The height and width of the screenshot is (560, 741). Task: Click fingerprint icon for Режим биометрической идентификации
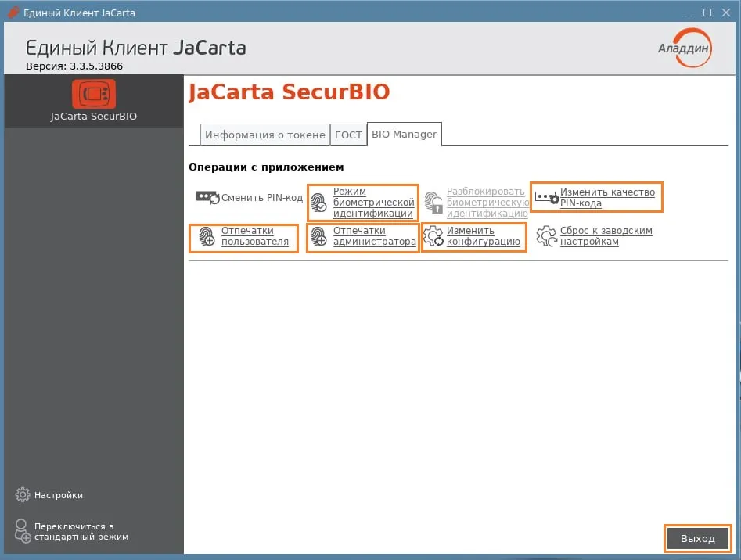coord(319,203)
